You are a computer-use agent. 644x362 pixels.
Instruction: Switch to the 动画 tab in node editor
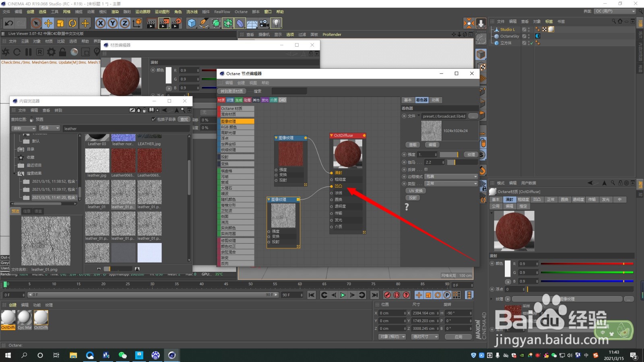click(x=435, y=100)
